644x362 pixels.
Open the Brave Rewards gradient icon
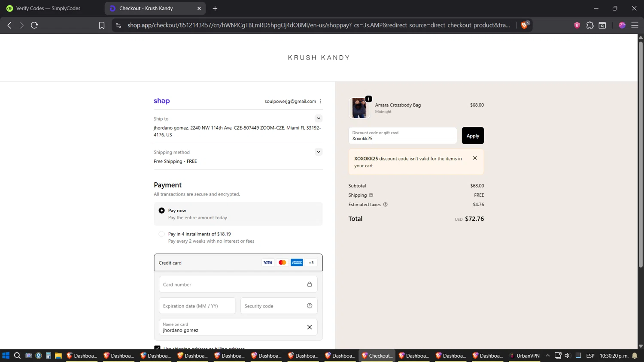[622, 25]
